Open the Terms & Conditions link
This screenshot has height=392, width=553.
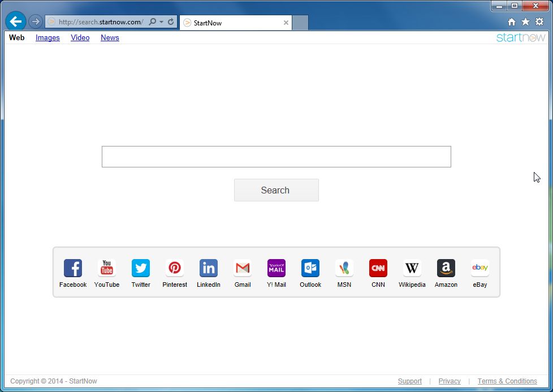[507, 381]
